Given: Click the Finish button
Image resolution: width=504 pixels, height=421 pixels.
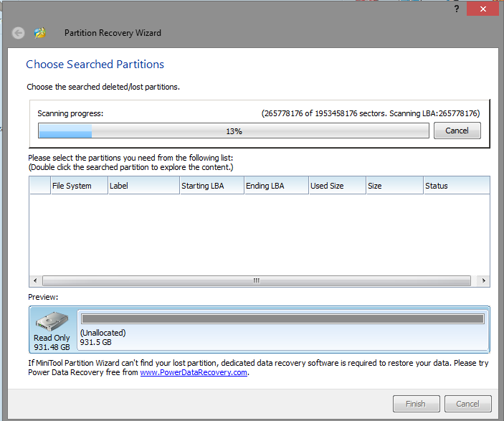Looking at the screenshot, I should pyautogui.click(x=416, y=404).
